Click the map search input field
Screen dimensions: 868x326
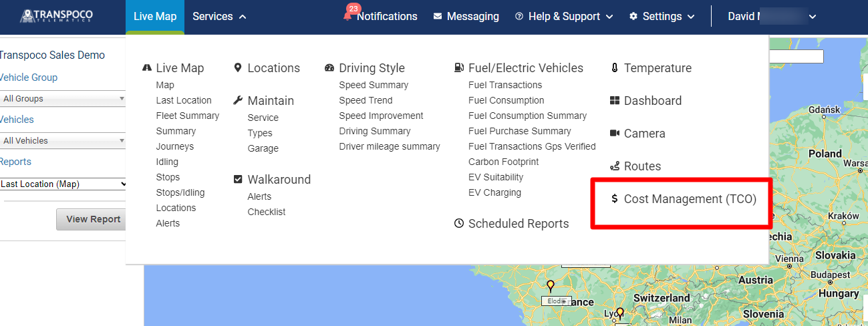(x=796, y=57)
